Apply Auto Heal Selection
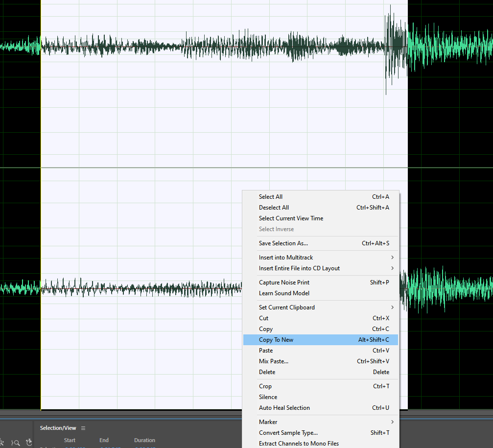The image size is (493, 448). click(284, 408)
